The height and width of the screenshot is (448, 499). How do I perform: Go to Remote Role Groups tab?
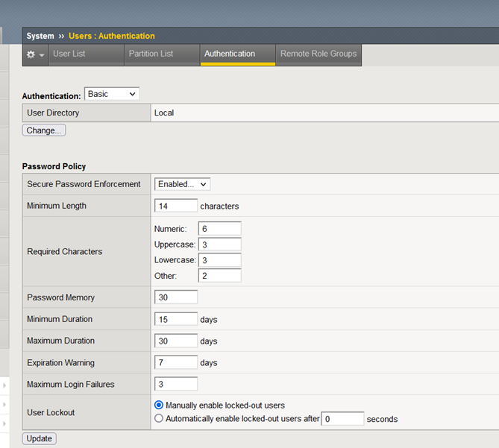[x=318, y=54]
